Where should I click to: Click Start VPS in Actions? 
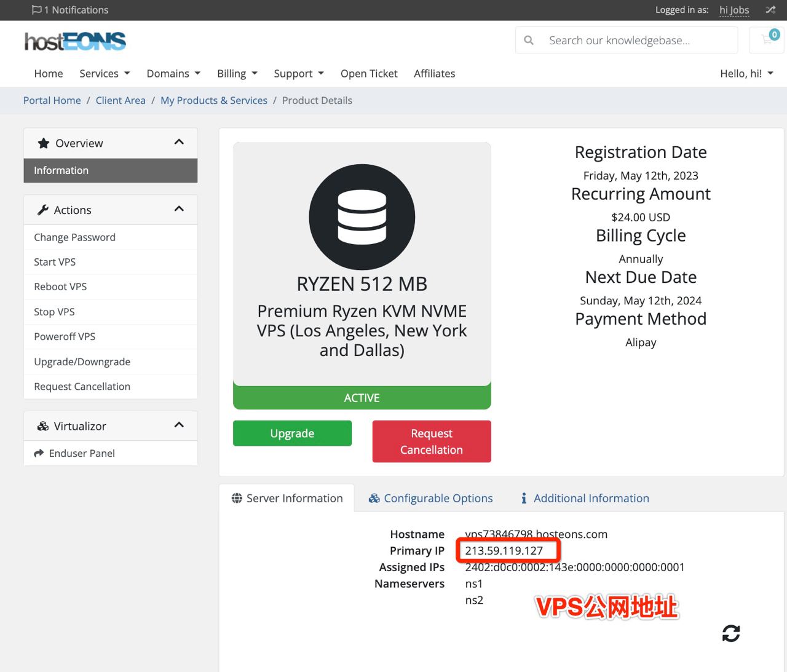(x=111, y=262)
